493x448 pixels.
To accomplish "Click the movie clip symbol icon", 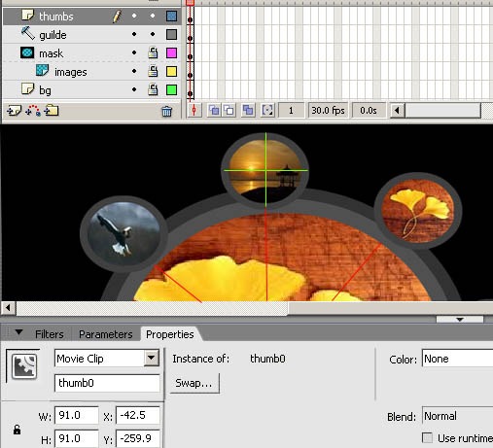I will 24,366.
